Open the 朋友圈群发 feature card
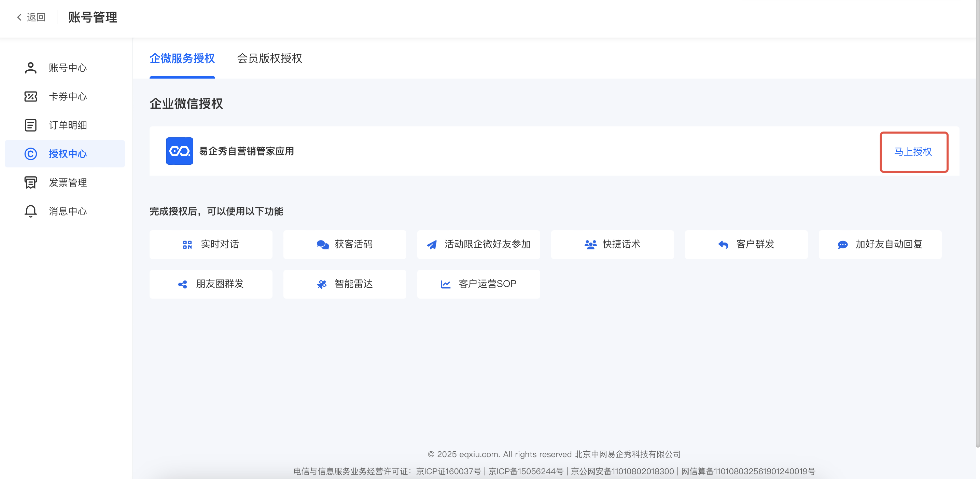 click(211, 284)
